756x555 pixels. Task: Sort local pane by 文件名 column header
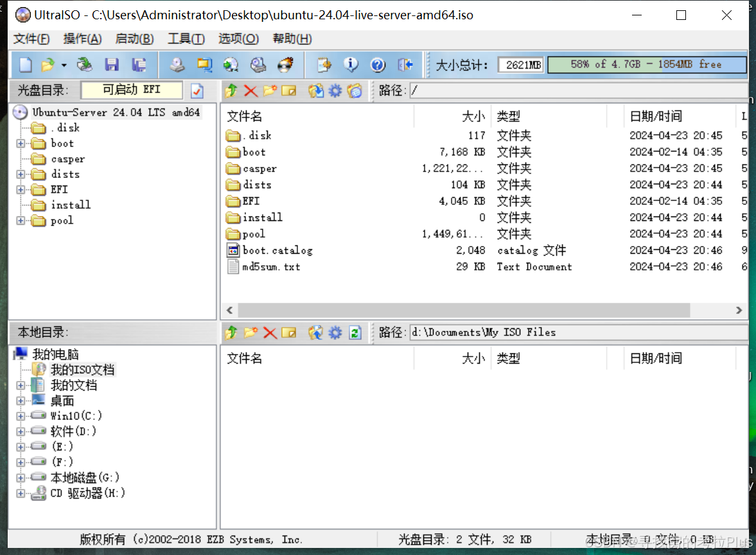[318, 358]
